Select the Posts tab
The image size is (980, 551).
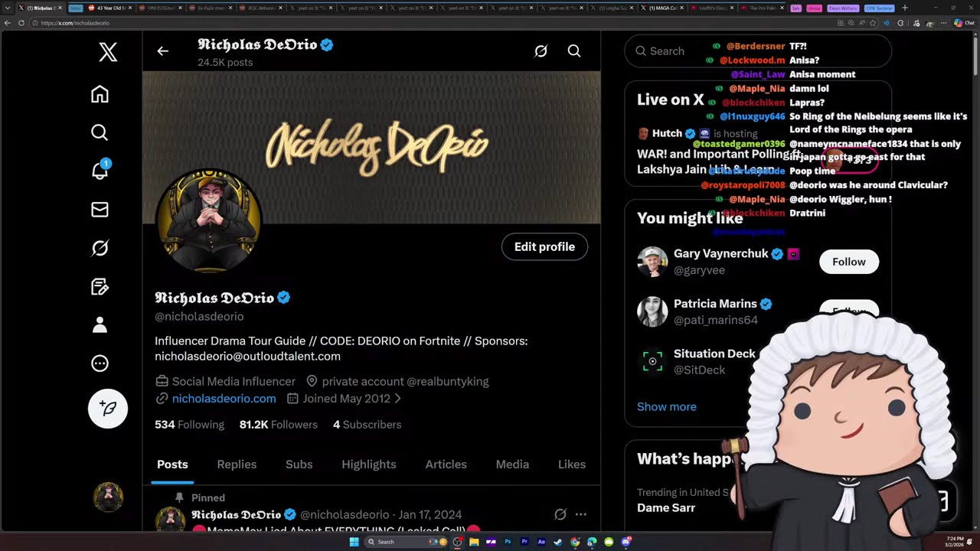(x=172, y=465)
